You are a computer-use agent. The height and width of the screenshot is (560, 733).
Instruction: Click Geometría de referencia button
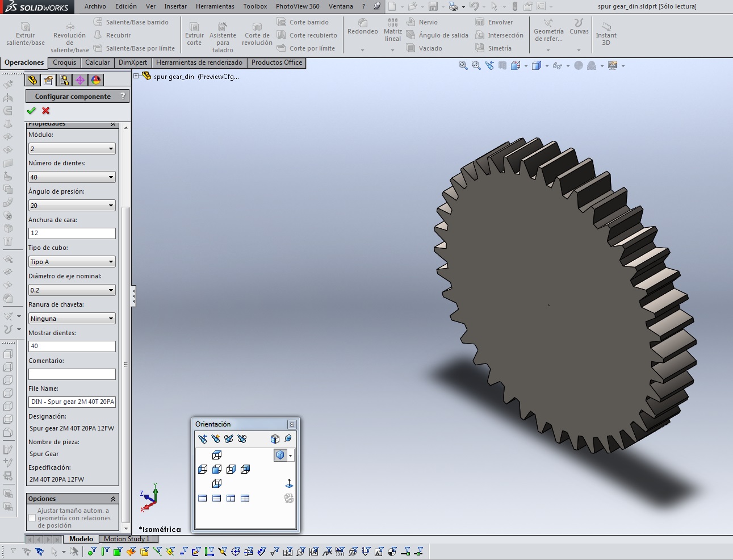coord(548,31)
